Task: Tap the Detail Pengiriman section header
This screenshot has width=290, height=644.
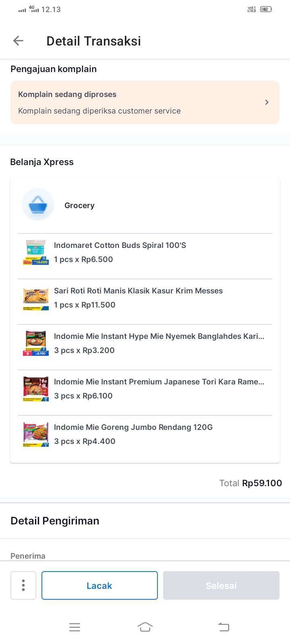Action: click(55, 521)
